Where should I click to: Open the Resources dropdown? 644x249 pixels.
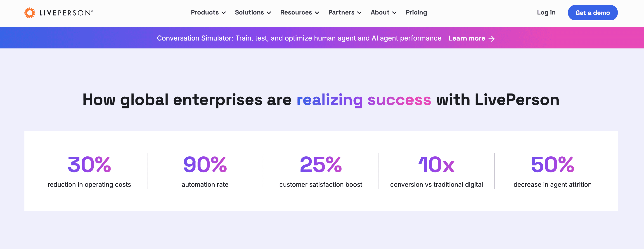coord(296,12)
